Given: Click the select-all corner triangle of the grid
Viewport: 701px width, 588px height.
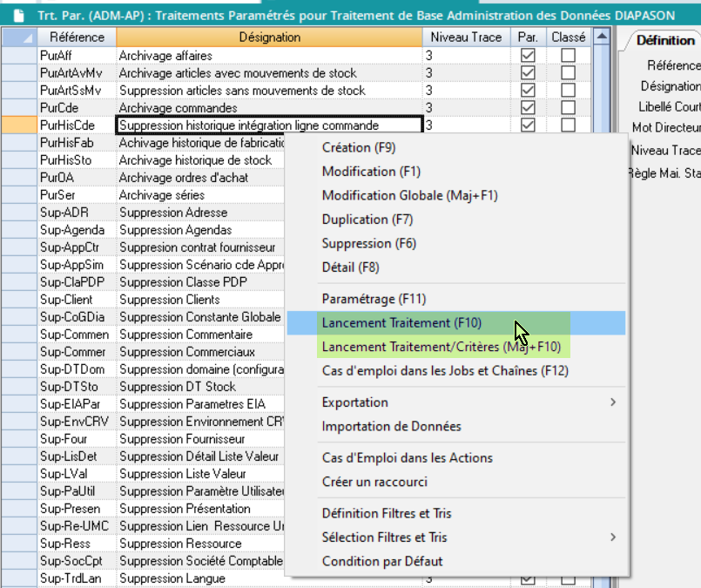Looking at the screenshot, I should [18, 37].
